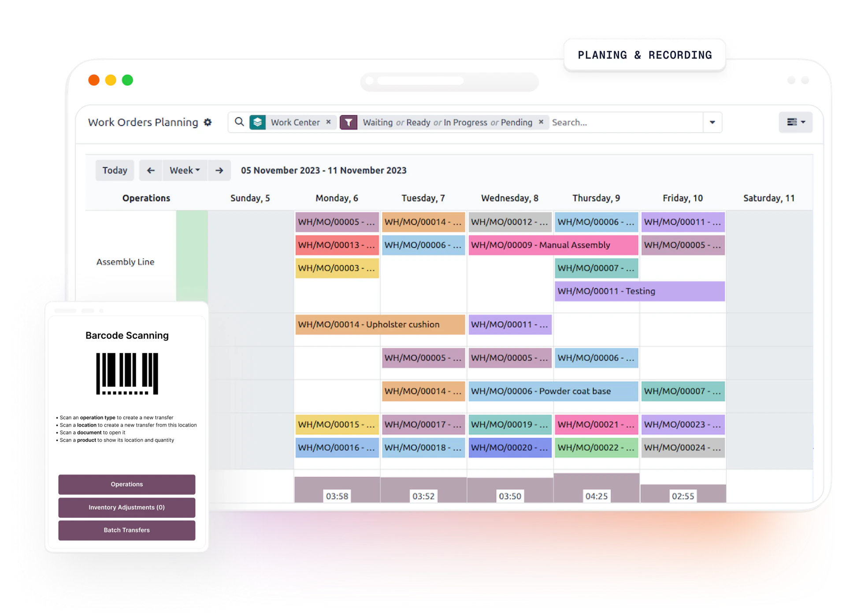This screenshot has height=616, width=846.
Task: Open WH/MO/00018 work order on Tuesday
Action: point(423,448)
